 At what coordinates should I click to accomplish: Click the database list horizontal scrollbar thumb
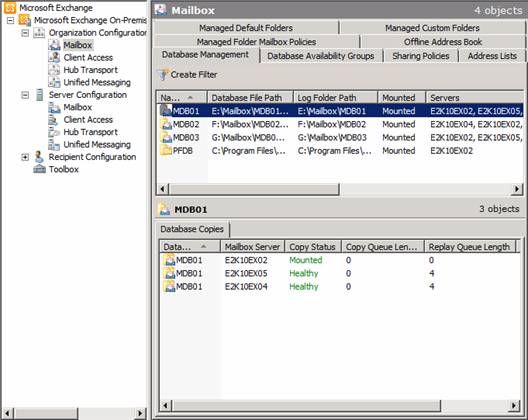tap(255, 189)
